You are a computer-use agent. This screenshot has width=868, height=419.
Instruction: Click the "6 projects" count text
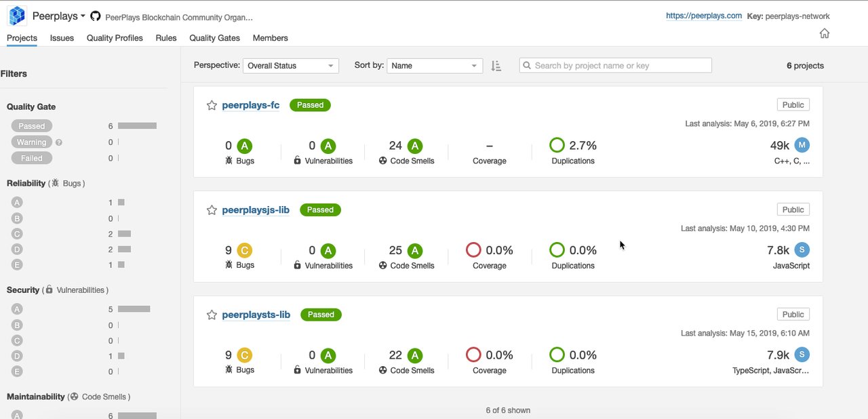(805, 66)
